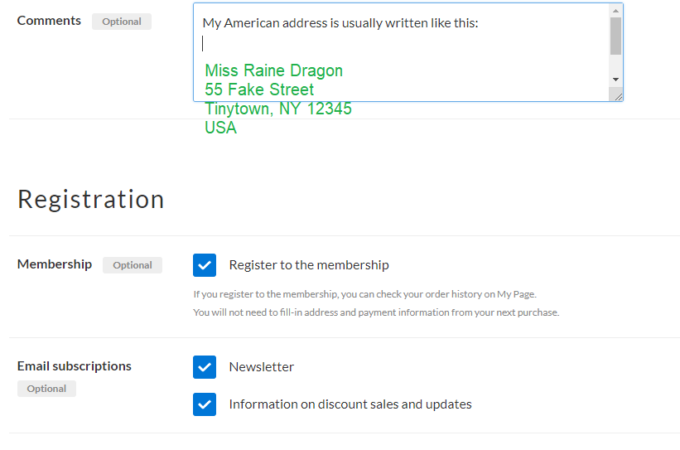Click the textarea resize handle corner
The image size is (680, 450).
(618, 95)
